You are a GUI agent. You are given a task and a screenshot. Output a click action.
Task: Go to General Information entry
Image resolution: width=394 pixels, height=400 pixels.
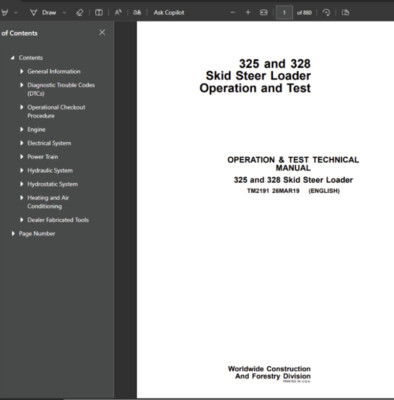pos(54,71)
